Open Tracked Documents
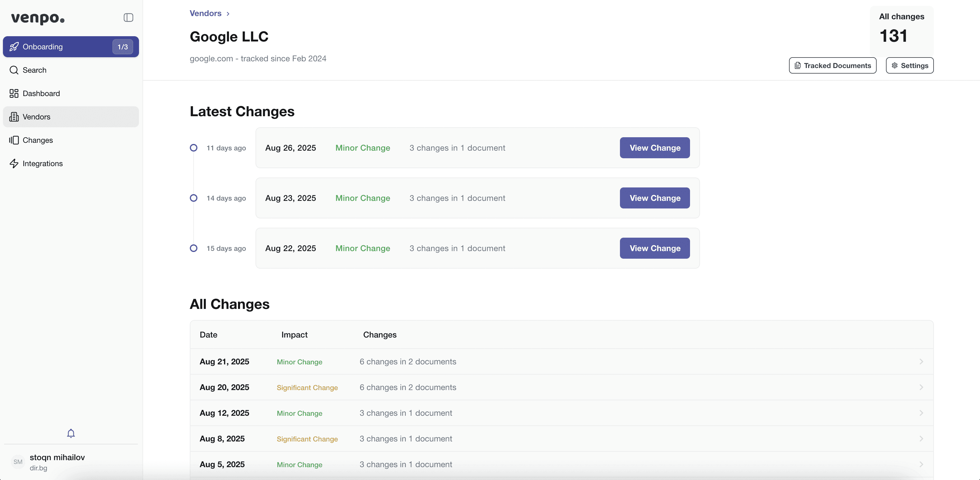 833,65
